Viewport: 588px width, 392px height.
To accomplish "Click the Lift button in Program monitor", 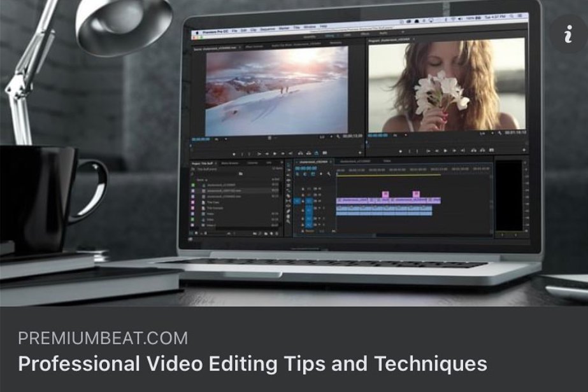I will pyautogui.click(x=473, y=150).
